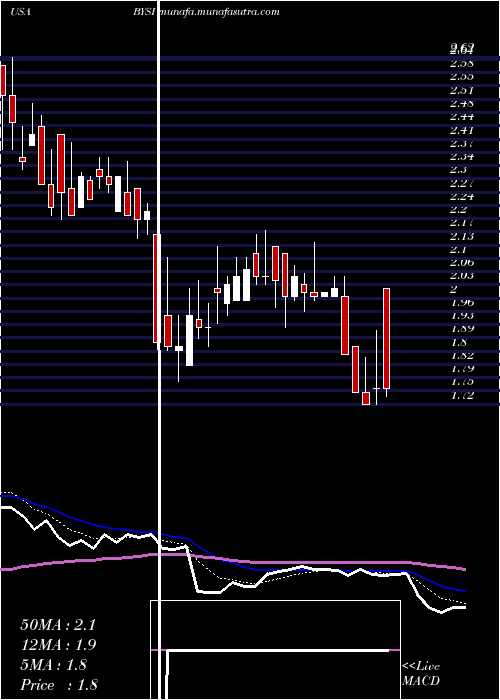Click the last tall red candle on right
Image resolution: width=500 pixels, height=700 pixels.
[387, 338]
